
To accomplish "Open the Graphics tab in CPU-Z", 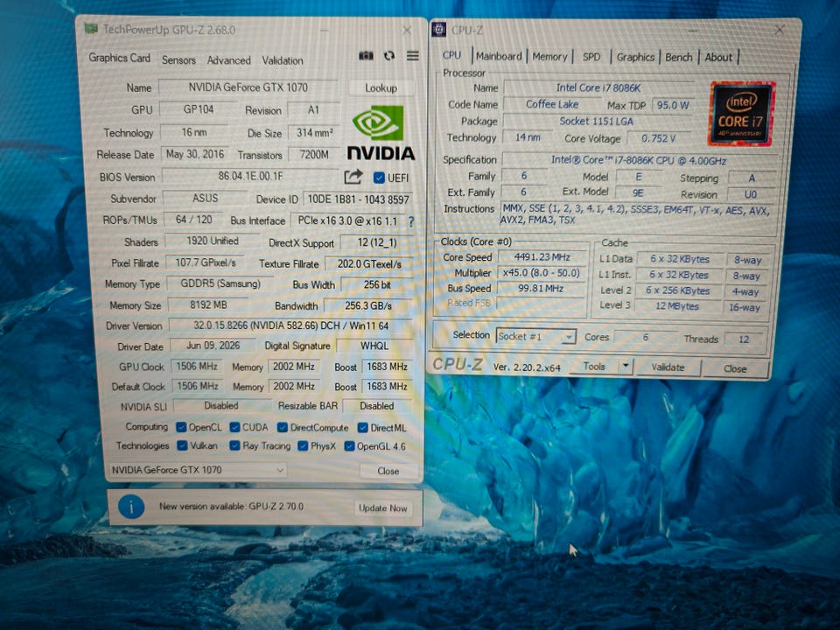I will 635,57.
